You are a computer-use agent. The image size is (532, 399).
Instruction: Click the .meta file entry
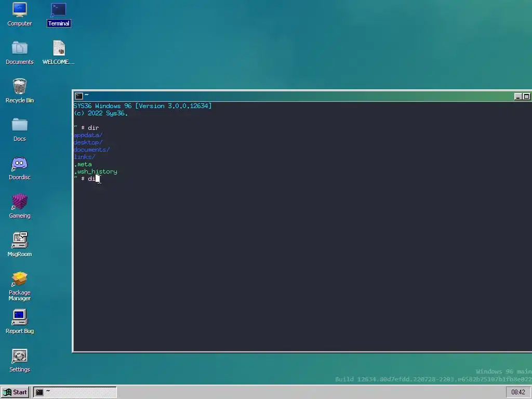coord(83,164)
